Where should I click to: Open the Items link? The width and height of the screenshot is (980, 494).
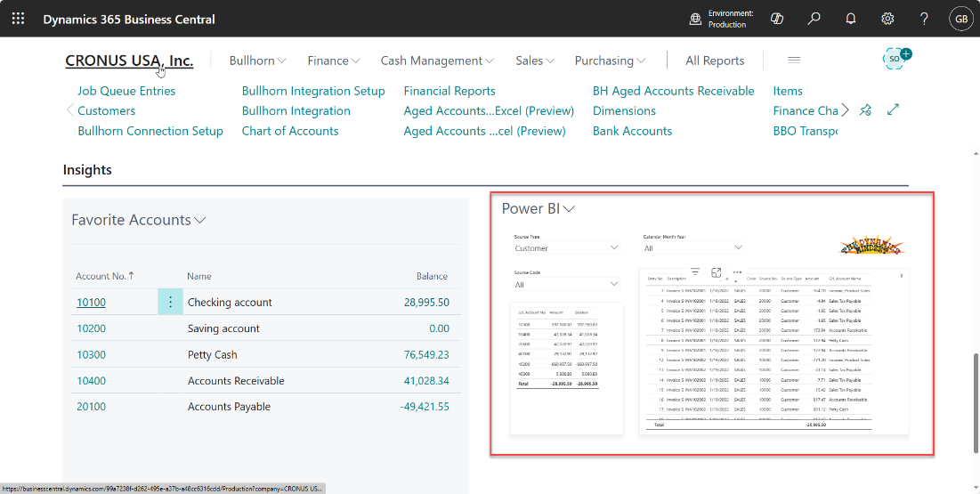tap(788, 91)
